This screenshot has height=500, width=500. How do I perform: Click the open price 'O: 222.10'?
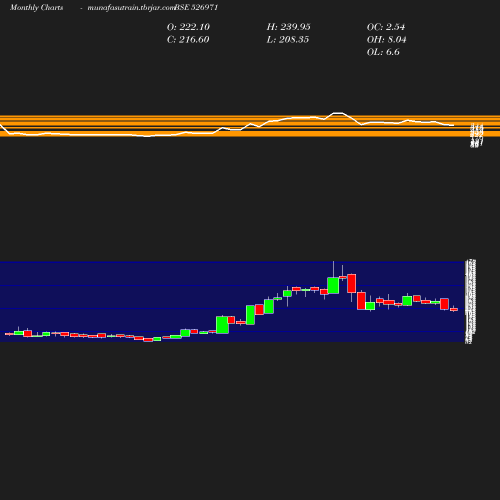tap(188, 27)
